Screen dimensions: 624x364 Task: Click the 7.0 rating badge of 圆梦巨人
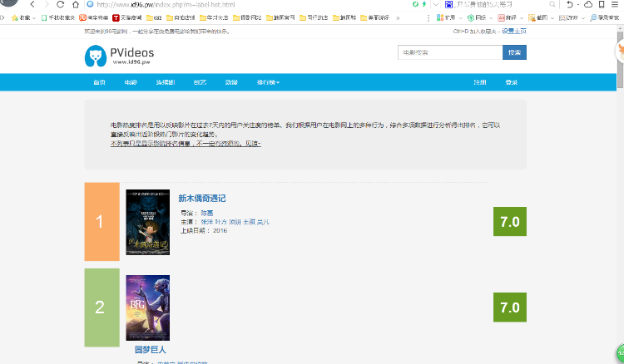click(510, 307)
